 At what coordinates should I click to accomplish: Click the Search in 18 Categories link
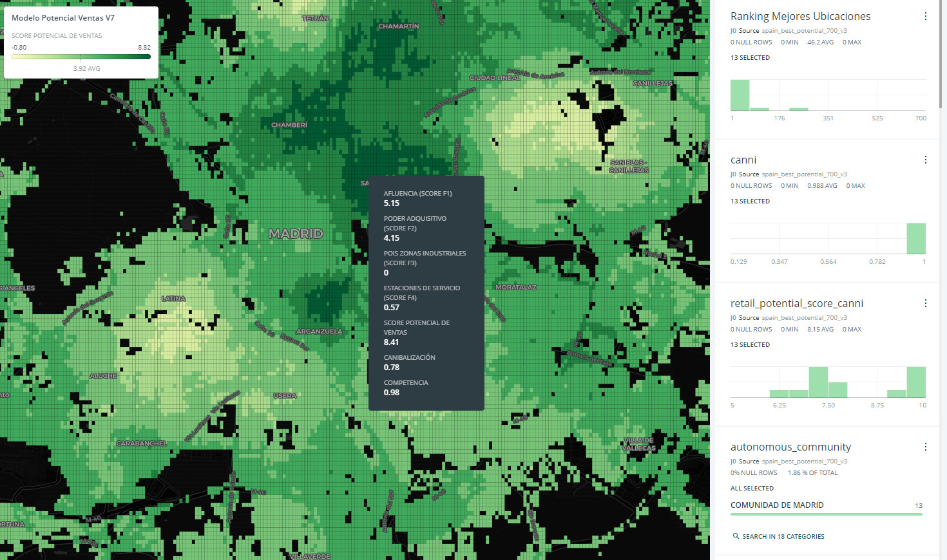(783, 536)
